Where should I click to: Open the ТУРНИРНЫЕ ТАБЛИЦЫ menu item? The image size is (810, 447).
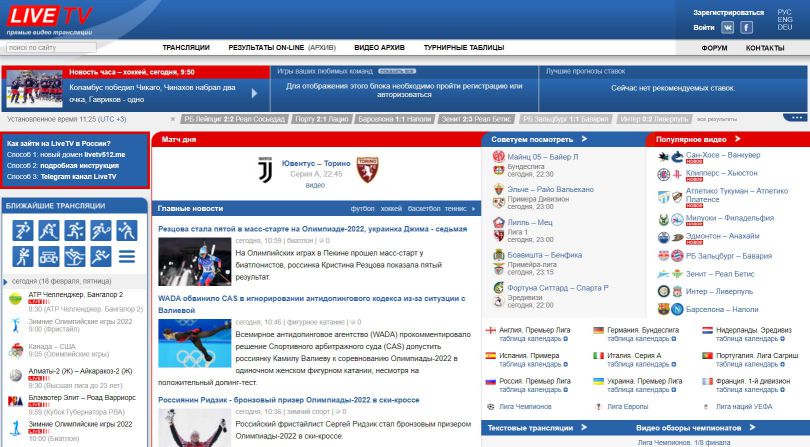pos(464,48)
